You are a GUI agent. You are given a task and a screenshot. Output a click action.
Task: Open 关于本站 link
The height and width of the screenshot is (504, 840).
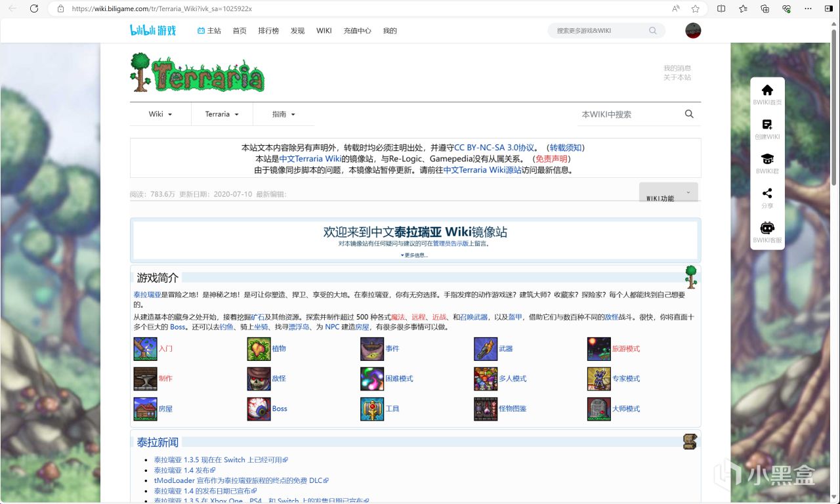[x=677, y=77]
